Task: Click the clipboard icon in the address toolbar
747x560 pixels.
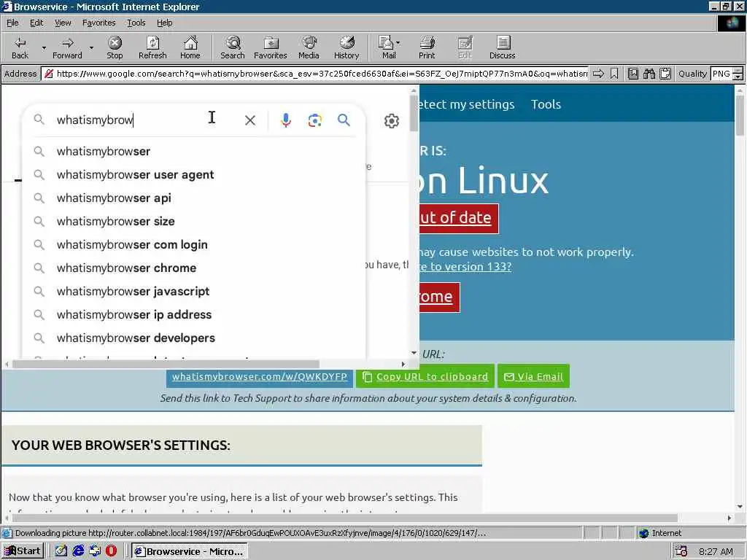Action: (665, 74)
